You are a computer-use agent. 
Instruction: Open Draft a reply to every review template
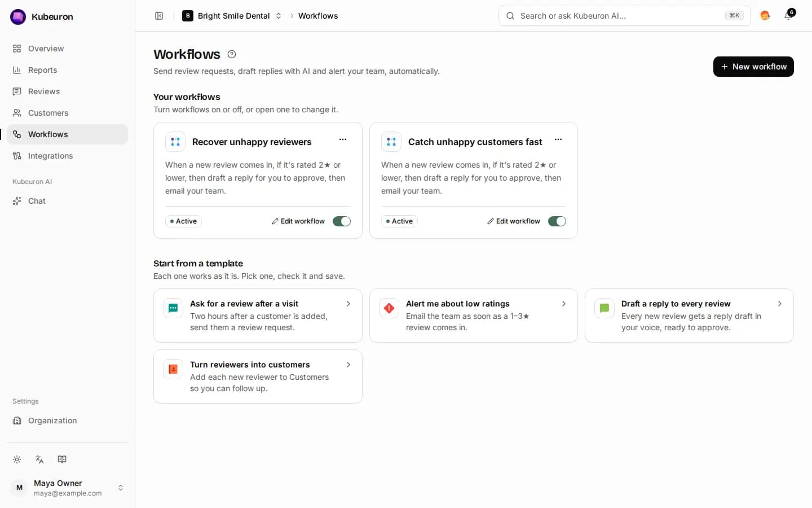689,316
